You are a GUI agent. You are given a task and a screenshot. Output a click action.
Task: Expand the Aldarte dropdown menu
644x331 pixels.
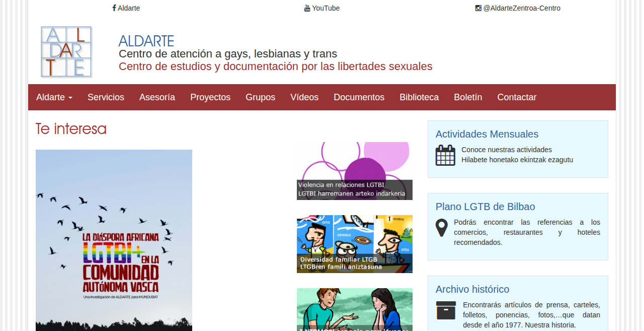tap(54, 97)
